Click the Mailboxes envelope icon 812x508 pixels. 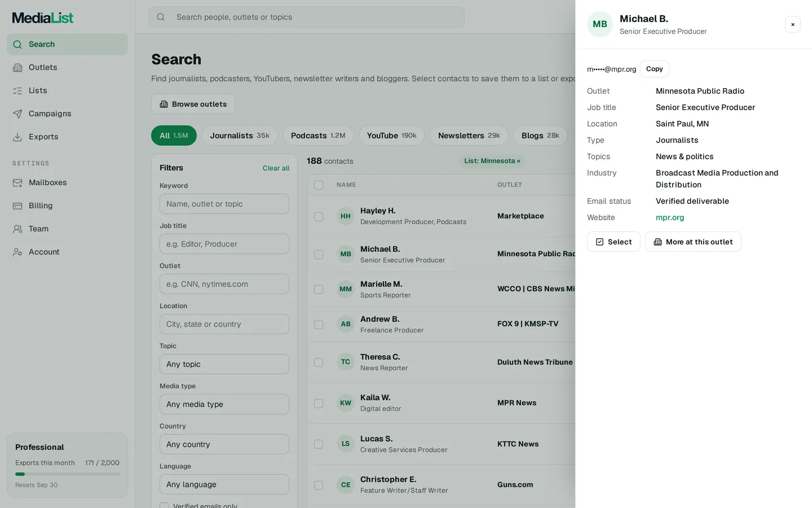pos(17,183)
